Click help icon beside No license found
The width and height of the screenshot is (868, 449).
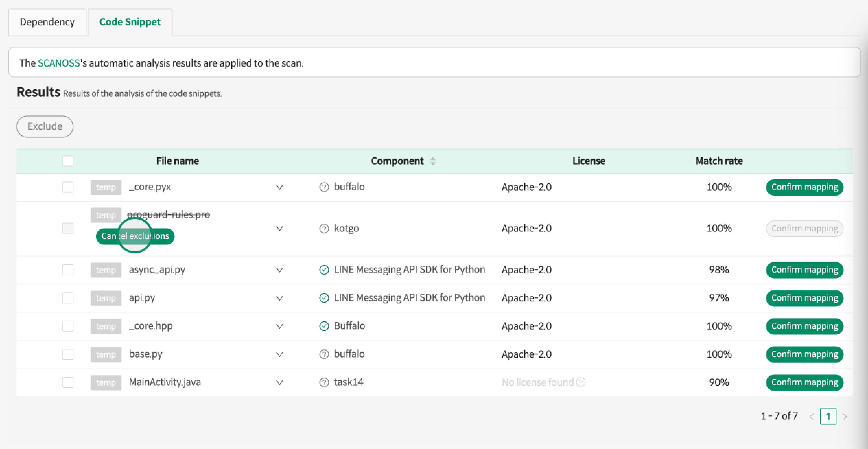[581, 382]
